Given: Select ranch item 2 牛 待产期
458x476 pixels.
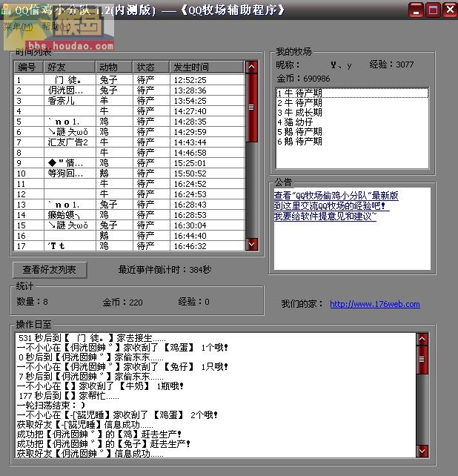Looking at the screenshot, I should point(352,102).
